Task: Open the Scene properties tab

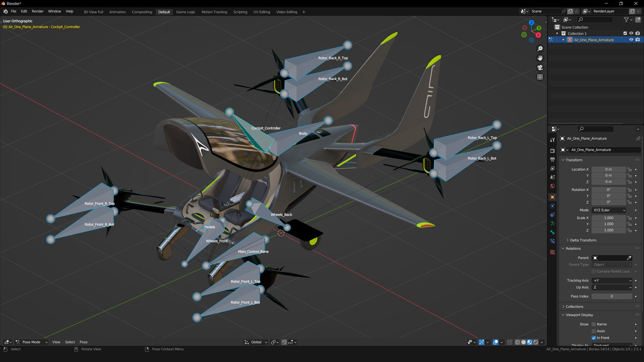Action: point(552,177)
